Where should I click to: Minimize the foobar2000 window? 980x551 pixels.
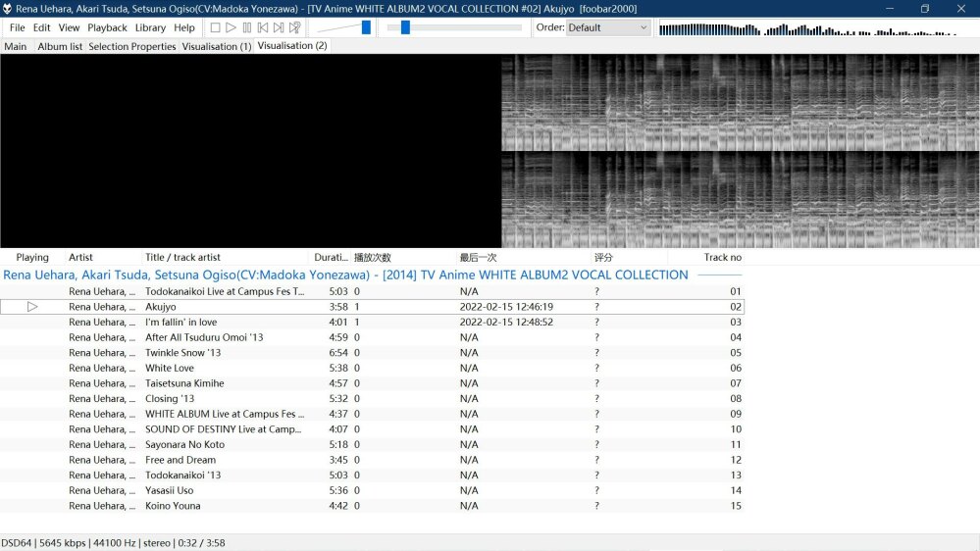coord(890,9)
